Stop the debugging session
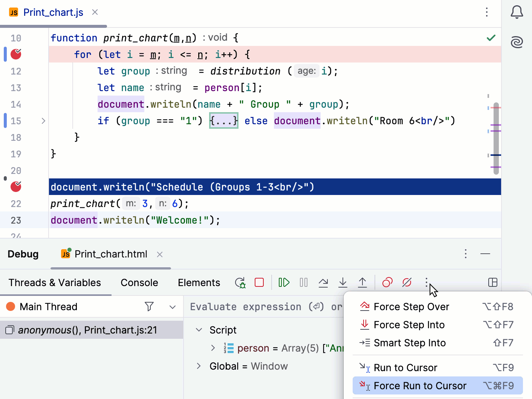 (x=259, y=283)
